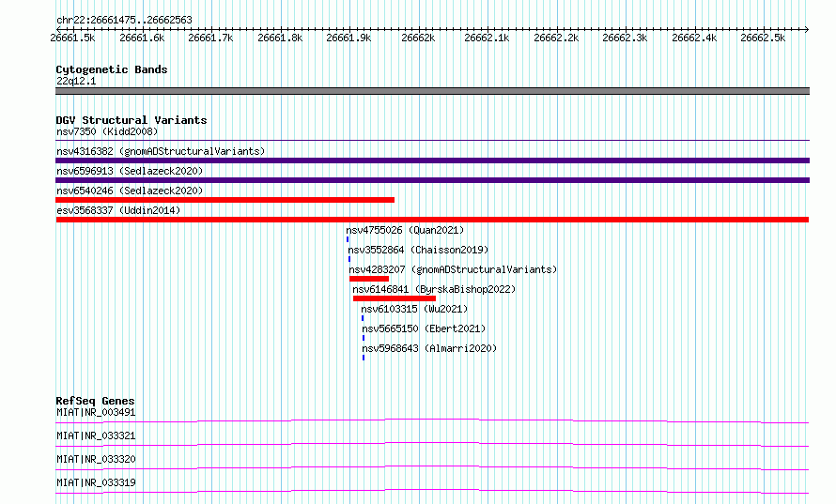The height and width of the screenshot is (504, 836).
Task: Click the ruler's right arrowhead
Action: [x=807, y=30]
